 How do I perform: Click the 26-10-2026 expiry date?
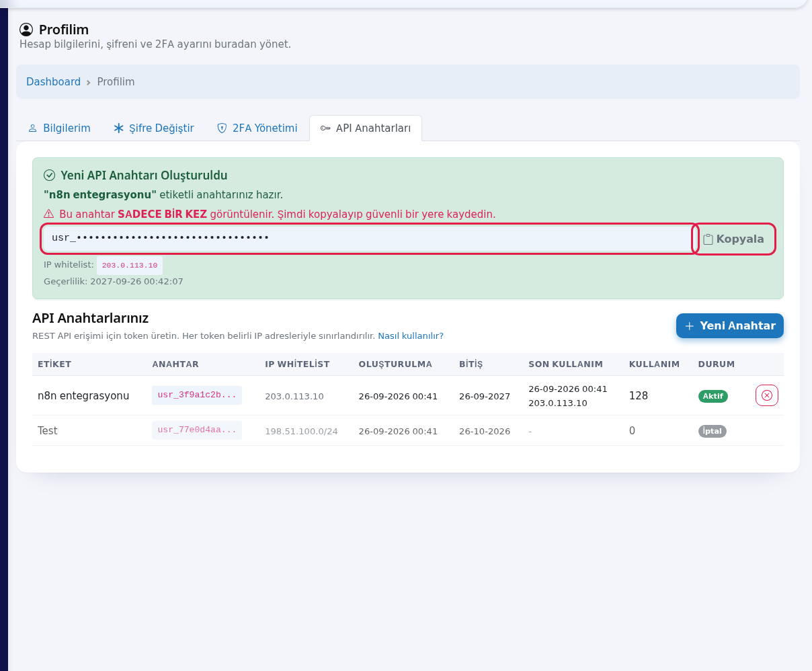pos(485,431)
